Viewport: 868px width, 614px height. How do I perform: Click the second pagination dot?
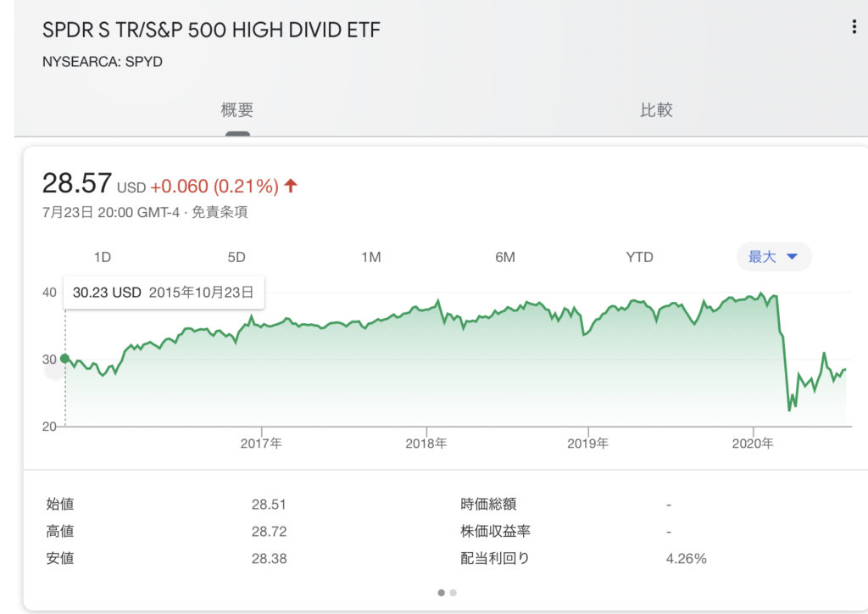453,593
